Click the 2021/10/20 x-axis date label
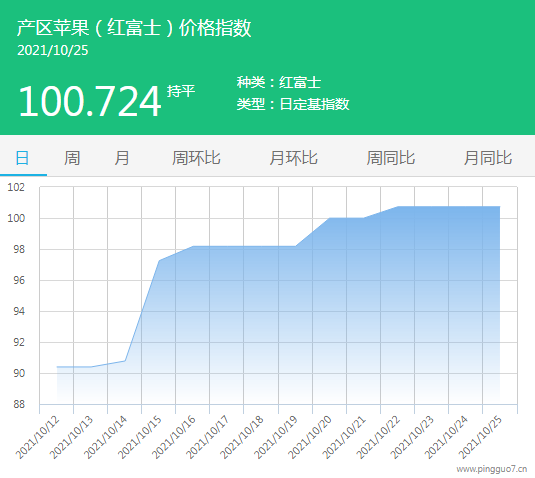The height and width of the screenshot is (478, 535). 310,437
